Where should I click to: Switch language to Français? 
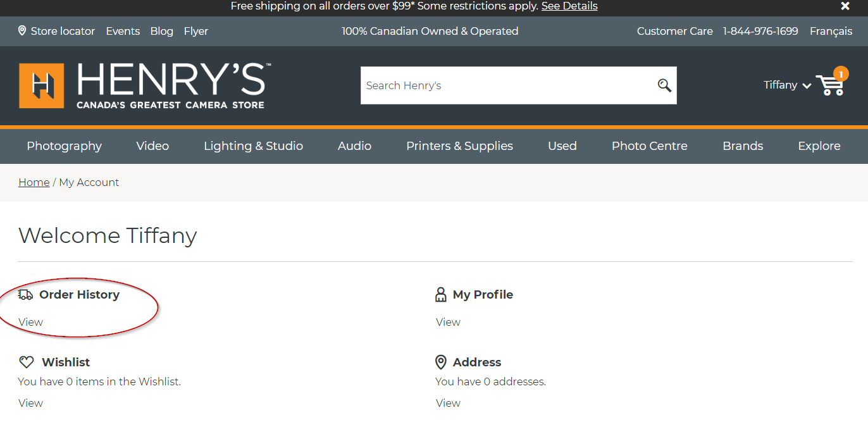point(831,31)
